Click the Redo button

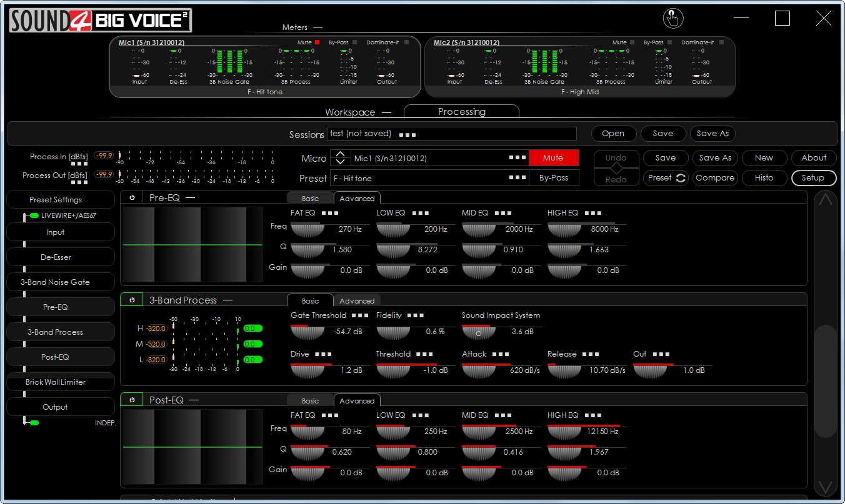click(616, 179)
